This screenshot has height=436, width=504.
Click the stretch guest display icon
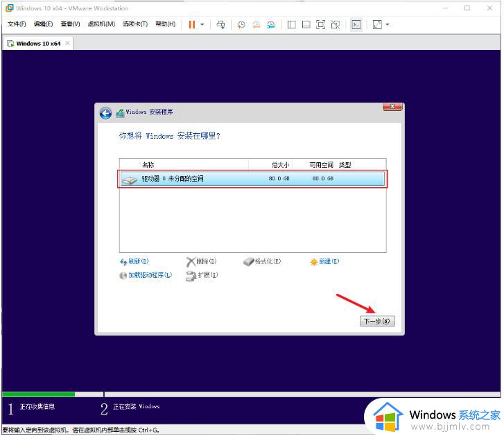pyautogui.click(x=377, y=24)
